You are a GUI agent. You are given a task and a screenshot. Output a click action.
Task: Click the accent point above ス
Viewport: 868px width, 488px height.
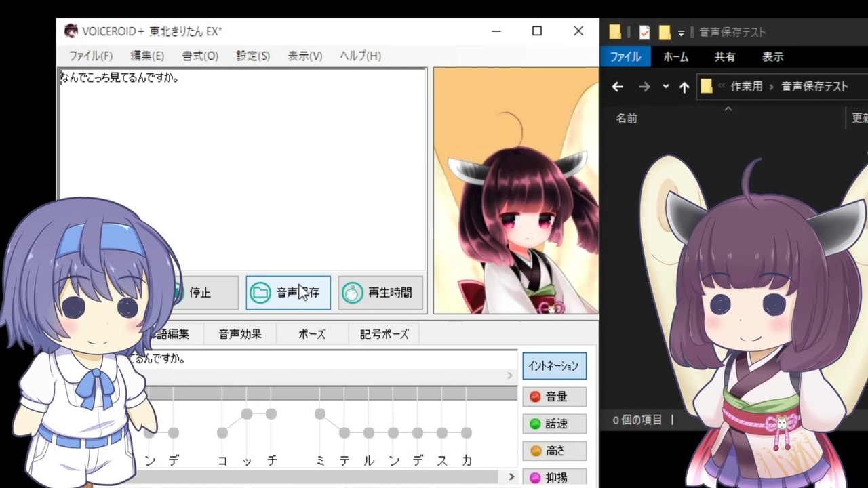pos(442,432)
